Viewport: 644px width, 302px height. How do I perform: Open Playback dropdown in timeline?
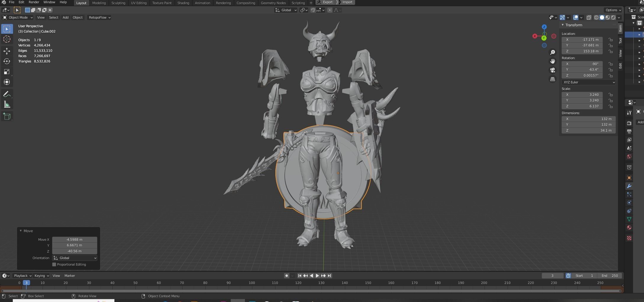(22, 276)
